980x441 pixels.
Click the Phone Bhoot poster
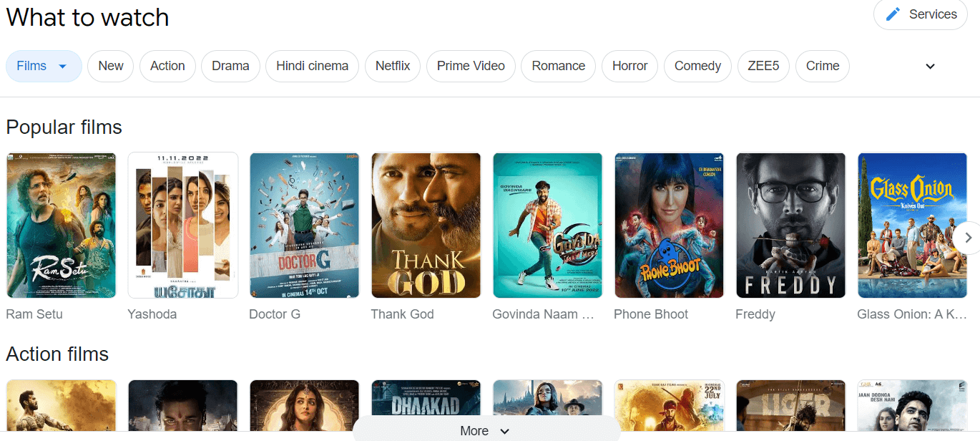click(669, 225)
